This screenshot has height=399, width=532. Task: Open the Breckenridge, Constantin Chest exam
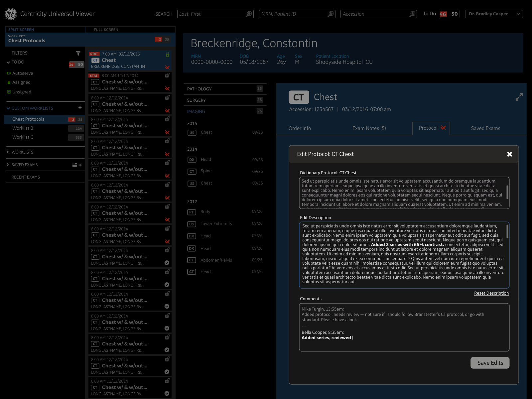[x=130, y=60]
